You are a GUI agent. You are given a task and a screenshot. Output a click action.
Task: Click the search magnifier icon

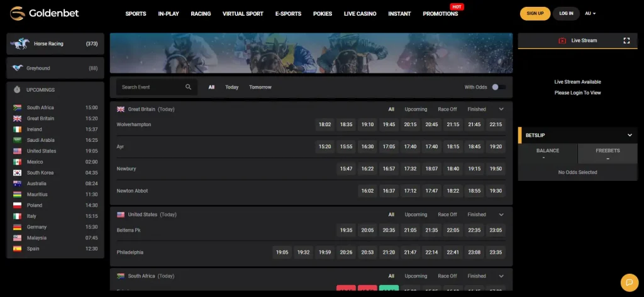[189, 87]
